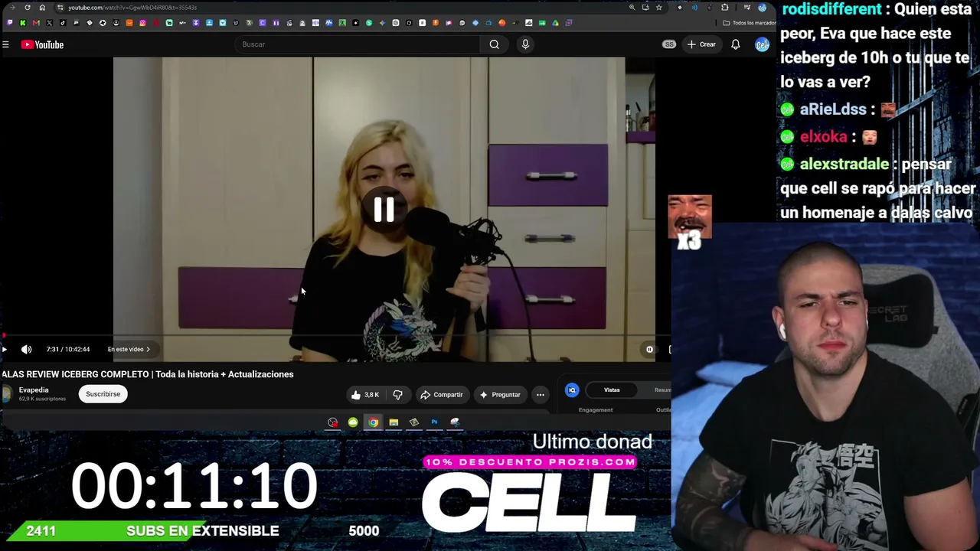
Task: Click rodisdifferent username in chat
Action: (831, 10)
